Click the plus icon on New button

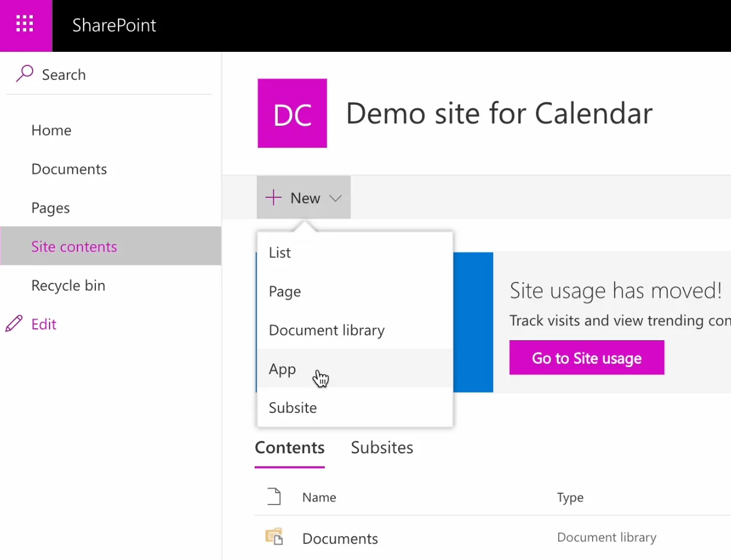click(x=273, y=198)
